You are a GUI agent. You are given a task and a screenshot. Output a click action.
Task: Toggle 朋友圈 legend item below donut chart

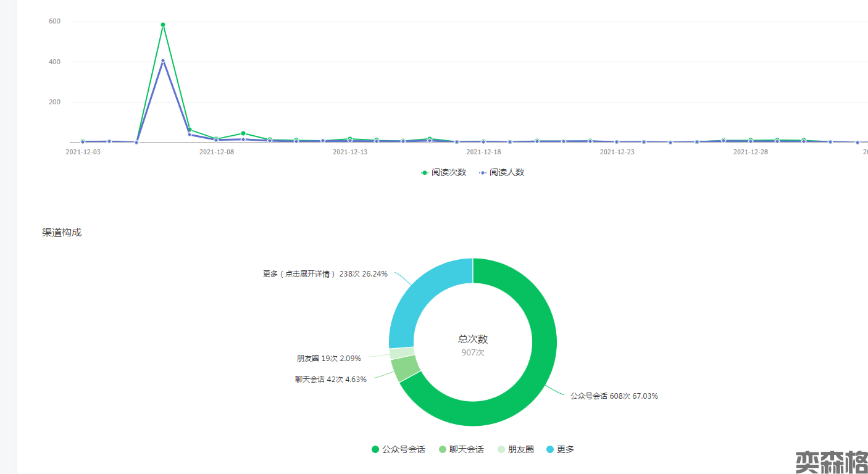[515, 450]
